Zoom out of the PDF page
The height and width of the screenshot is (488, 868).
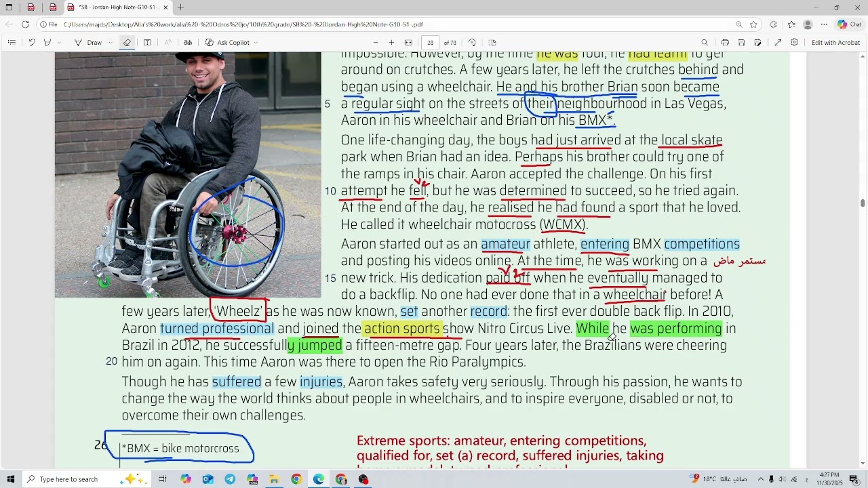[x=376, y=42]
